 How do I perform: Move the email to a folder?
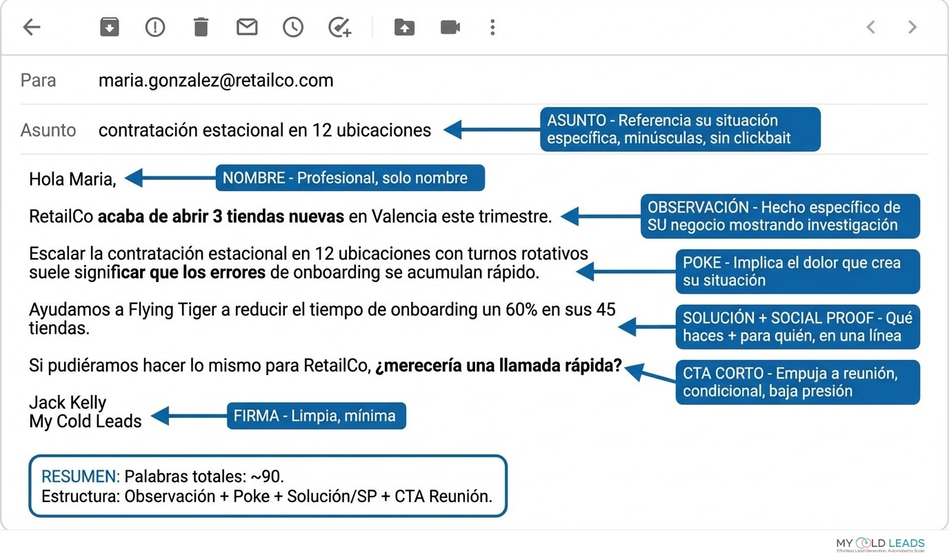[x=404, y=27]
